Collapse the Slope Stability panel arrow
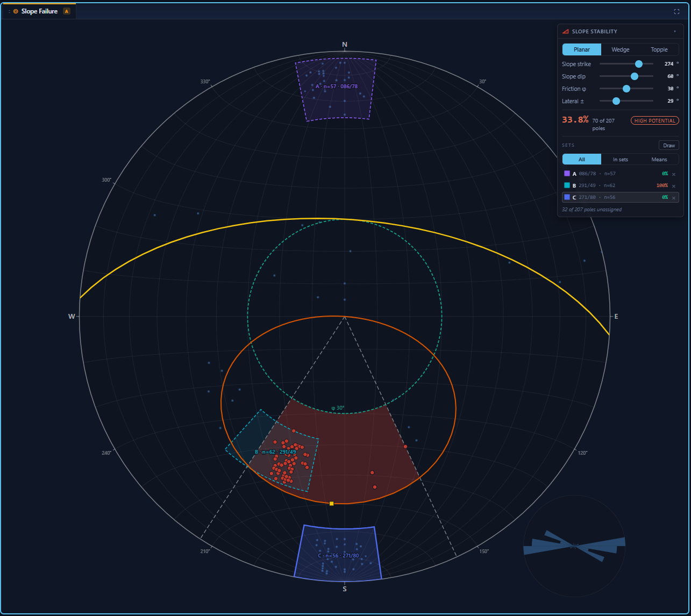 click(x=675, y=32)
